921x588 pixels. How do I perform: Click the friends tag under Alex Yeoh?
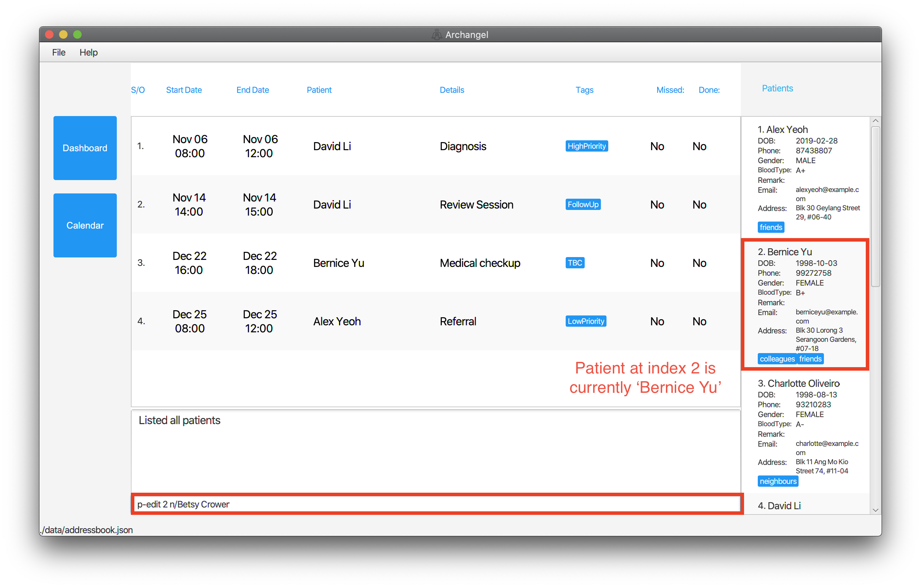(771, 227)
